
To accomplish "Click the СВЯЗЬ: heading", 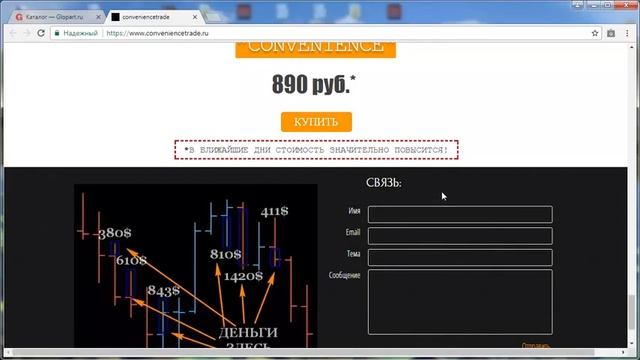I will tap(384, 183).
